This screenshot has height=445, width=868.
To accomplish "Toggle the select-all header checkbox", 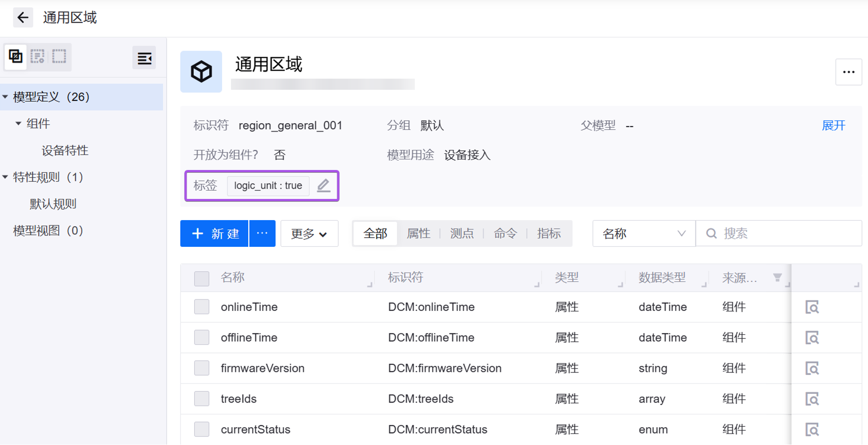I will click(201, 278).
